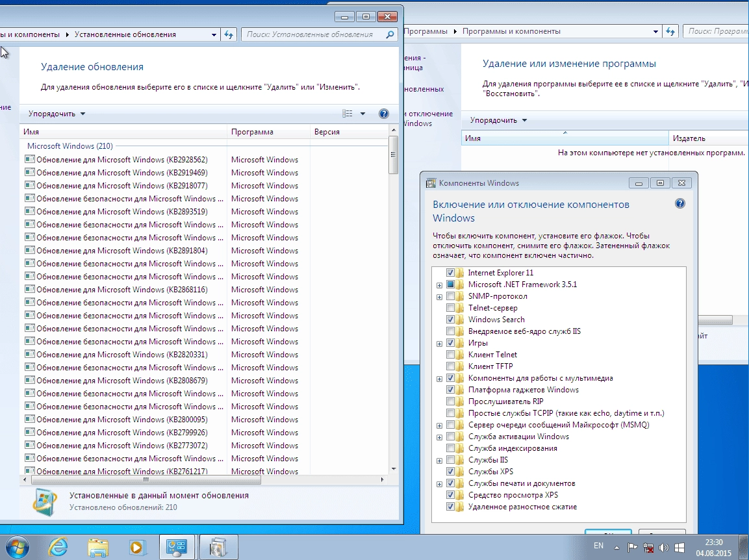Screen dimensions: 749x560
Task: Click horizontal scrollbar thumb in updates list
Action: (x=146, y=479)
